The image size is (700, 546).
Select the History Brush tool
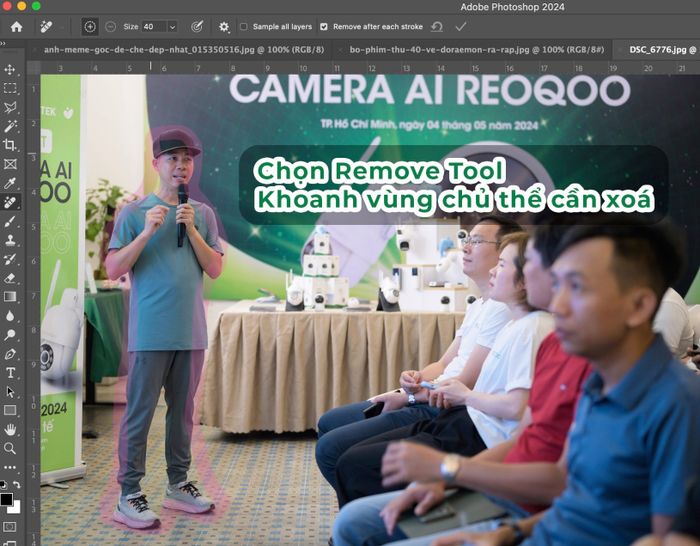point(10,259)
